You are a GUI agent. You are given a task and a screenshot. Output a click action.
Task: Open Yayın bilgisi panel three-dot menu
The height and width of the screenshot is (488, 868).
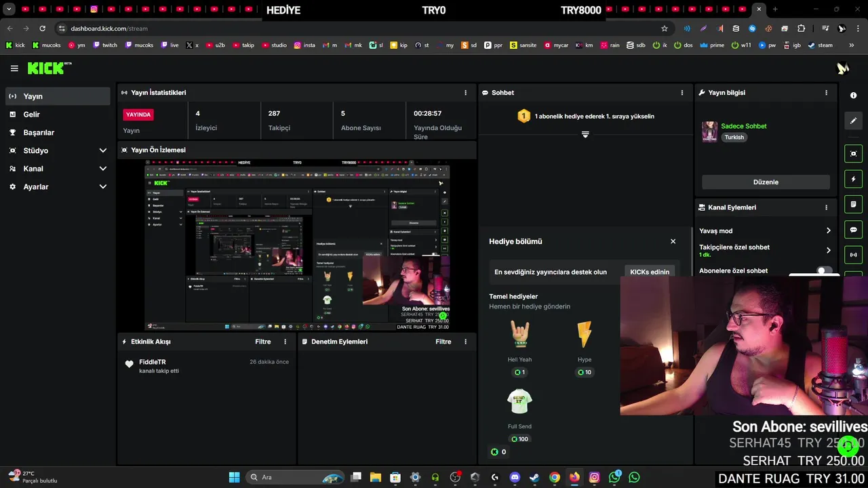click(x=826, y=93)
